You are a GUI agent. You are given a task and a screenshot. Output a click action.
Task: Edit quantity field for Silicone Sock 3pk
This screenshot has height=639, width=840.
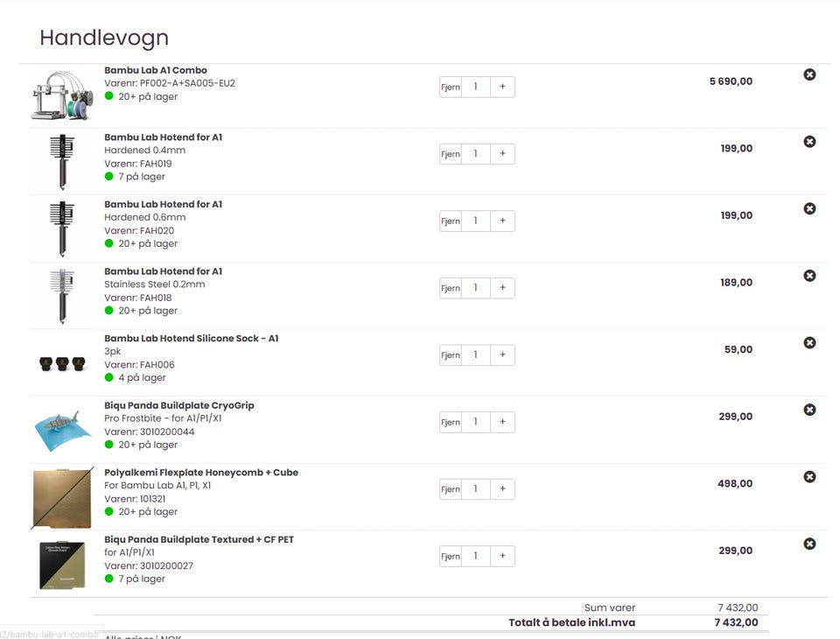pyautogui.click(x=476, y=355)
